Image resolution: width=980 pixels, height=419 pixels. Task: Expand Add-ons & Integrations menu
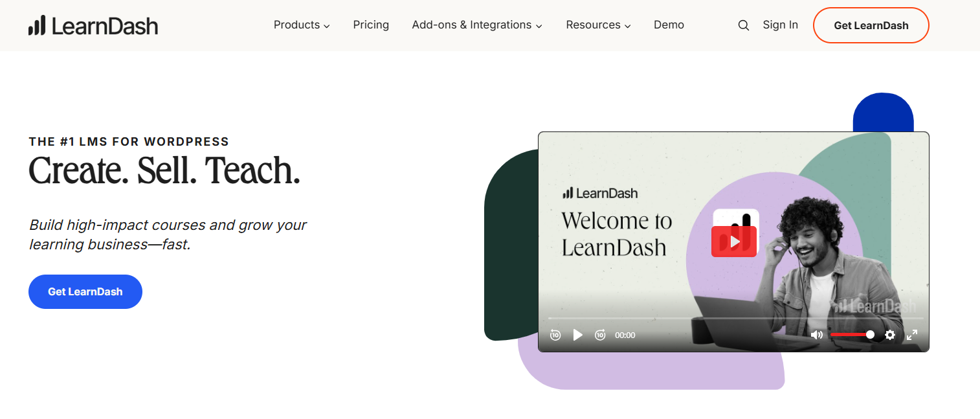[477, 25]
